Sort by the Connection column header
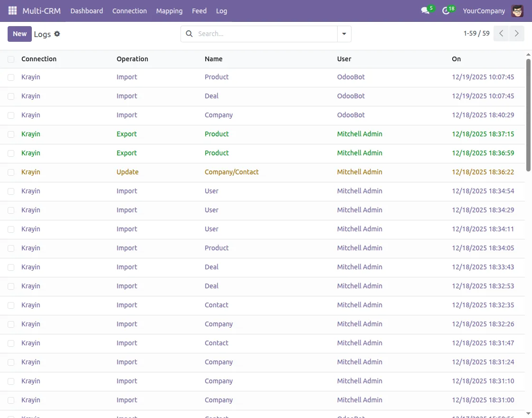This screenshot has height=418, width=532. pos(39,59)
